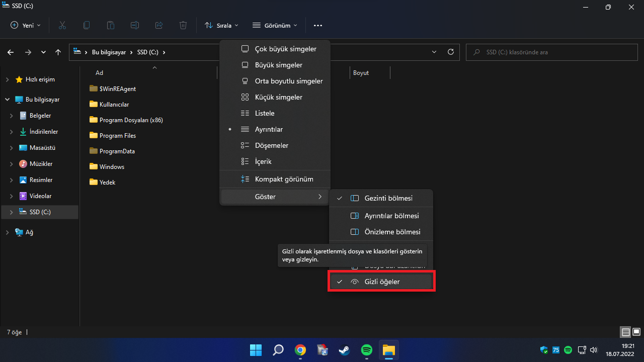Search in SSD (C:) klasöründe ara box
The image size is (644, 362).
point(552,52)
